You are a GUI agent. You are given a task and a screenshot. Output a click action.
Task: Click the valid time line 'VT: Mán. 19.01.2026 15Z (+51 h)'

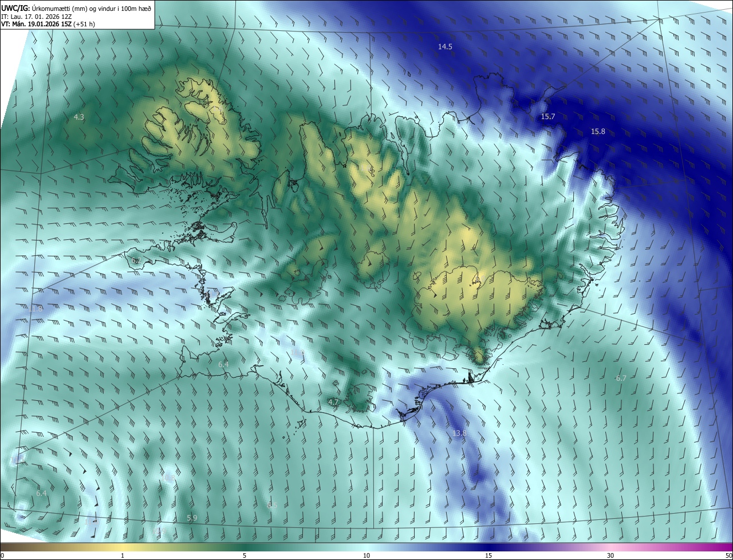click(48, 23)
